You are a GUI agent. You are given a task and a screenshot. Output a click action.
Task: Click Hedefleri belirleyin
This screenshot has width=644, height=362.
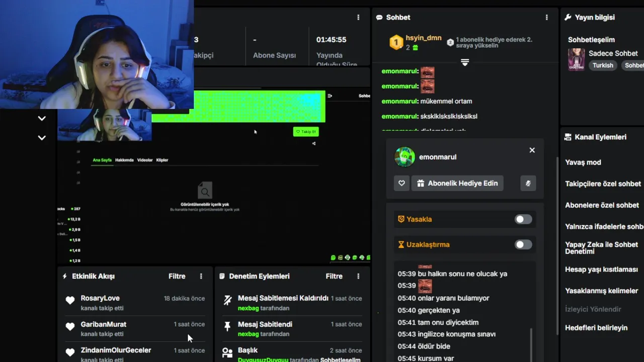coord(596,328)
